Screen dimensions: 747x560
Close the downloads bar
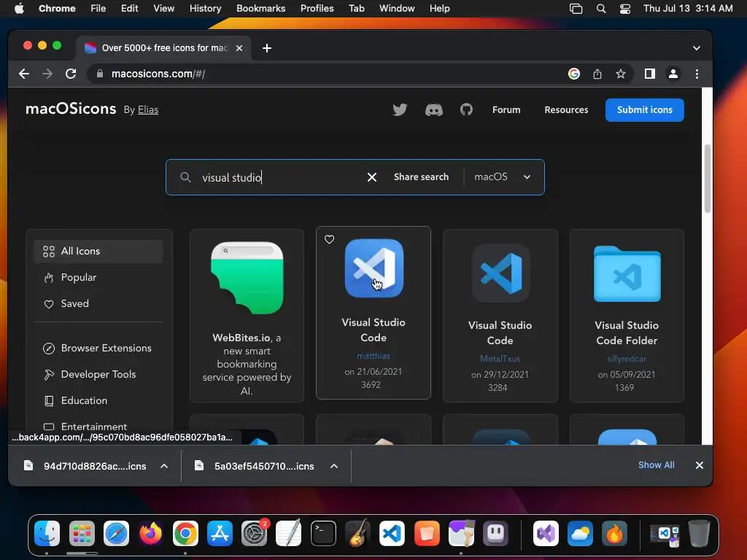[x=700, y=465]
